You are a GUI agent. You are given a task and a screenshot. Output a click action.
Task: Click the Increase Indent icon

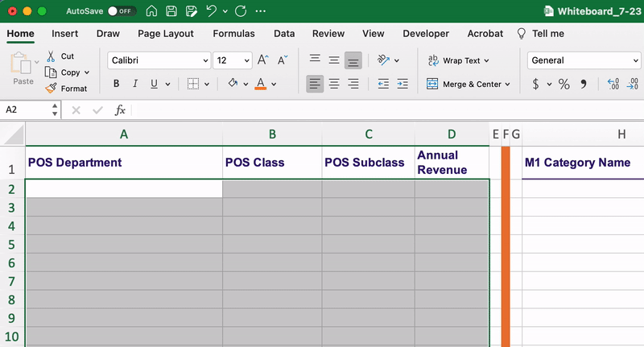(x=402, y=85)
